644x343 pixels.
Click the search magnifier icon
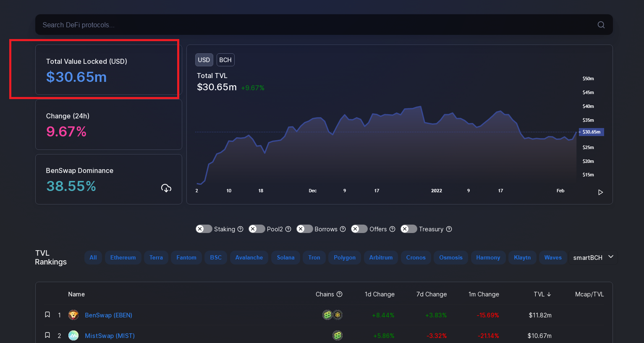pyautogui.click(x=601, y=25)
